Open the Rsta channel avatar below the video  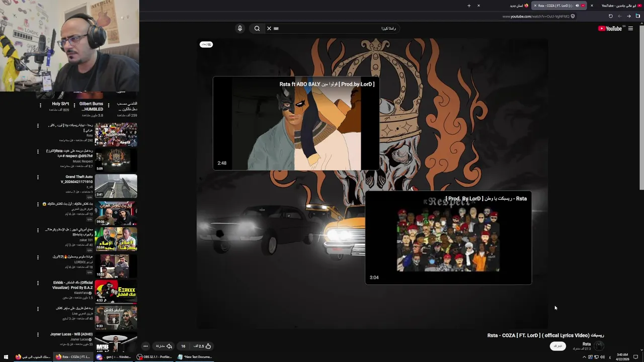(599, 346)
